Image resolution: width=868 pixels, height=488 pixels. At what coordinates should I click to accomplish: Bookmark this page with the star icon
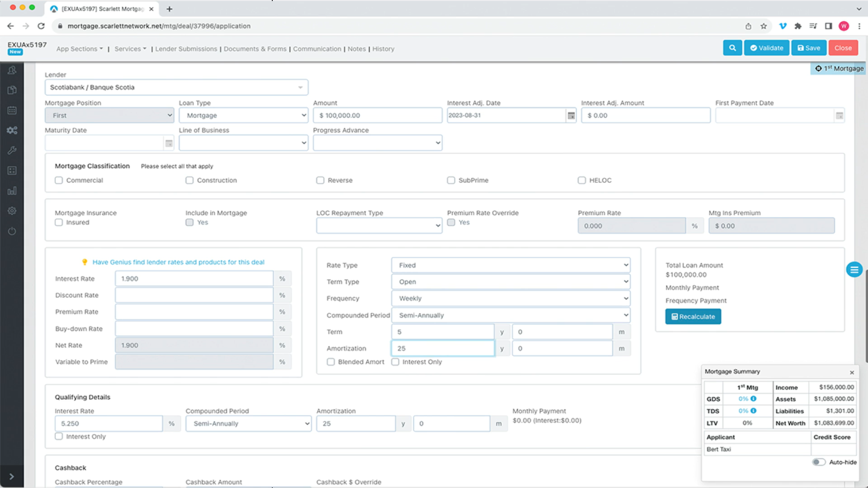click(x=764, y=26)
